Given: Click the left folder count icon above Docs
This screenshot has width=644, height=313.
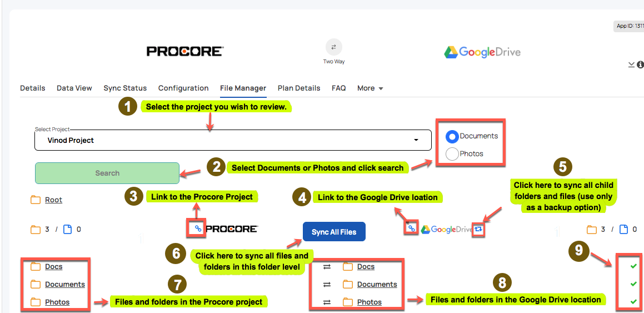Looking at the screenshot, I should [36, 229].
